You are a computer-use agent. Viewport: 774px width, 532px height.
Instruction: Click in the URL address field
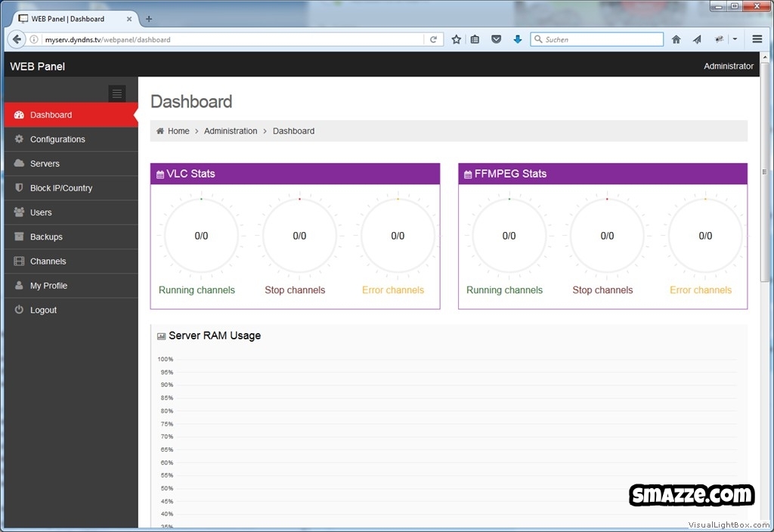coord(232,39)
